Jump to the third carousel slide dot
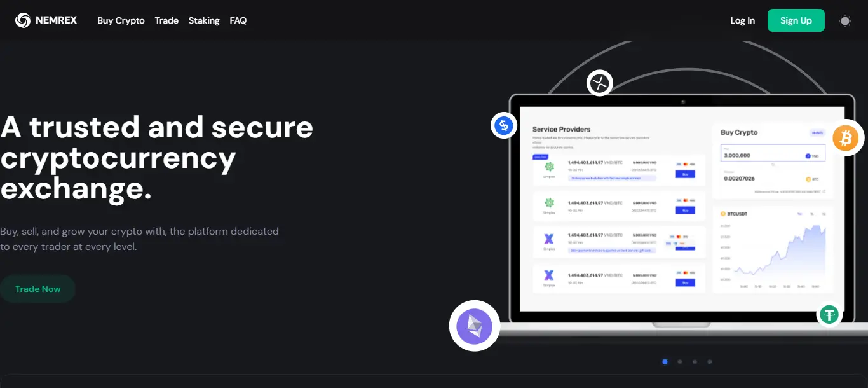Viewport: 868px width, 388px height. pyautogui.click(x=695, y=362)
